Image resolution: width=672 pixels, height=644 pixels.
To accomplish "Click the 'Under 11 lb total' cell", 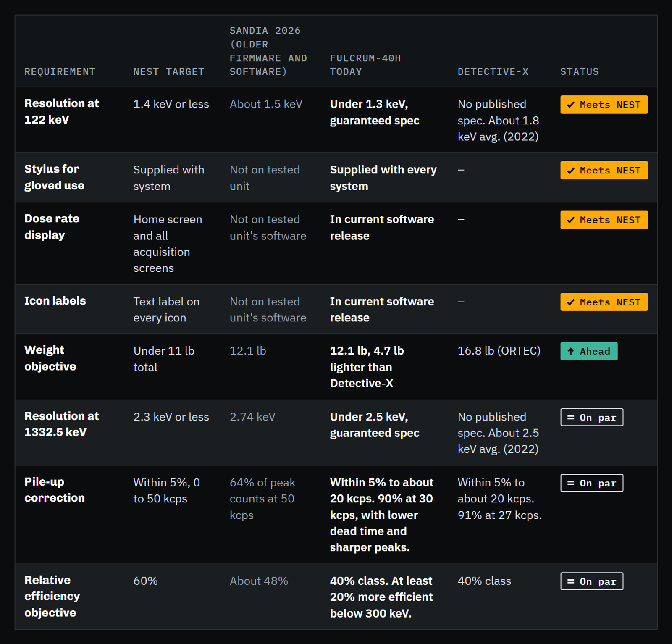I will click(164, 359).
